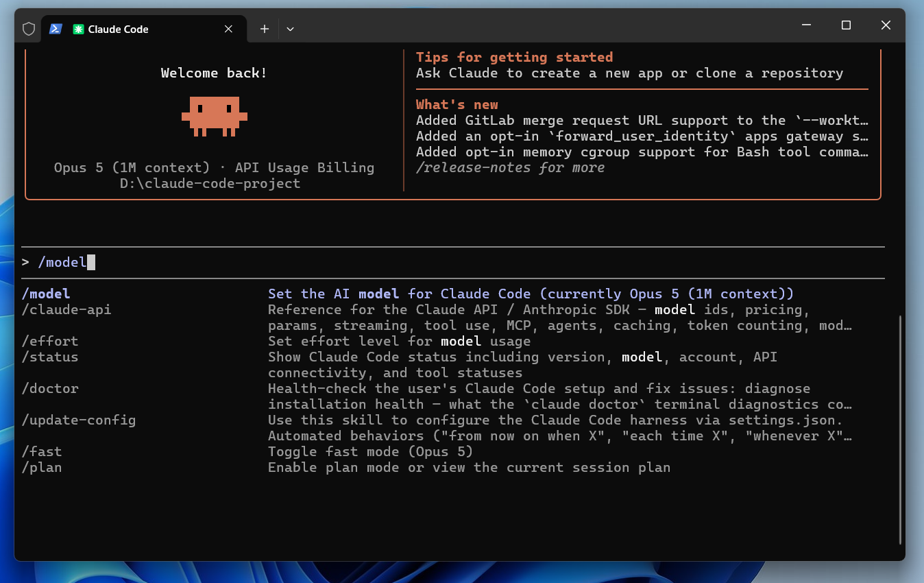Select the /doctor command suggestion
The image size is (924, 583).
49,388
